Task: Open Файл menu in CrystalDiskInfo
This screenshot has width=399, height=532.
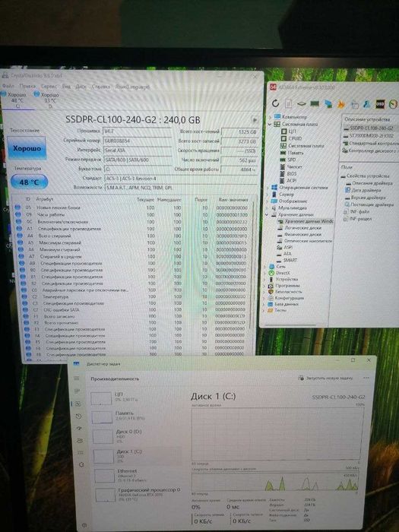Action: pyautogui.click(x=8, y=86)
